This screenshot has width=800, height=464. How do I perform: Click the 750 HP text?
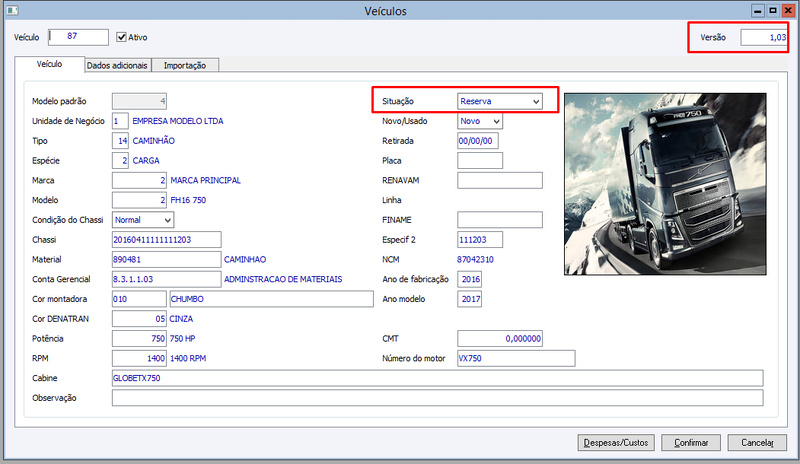(x=182, y=338)
